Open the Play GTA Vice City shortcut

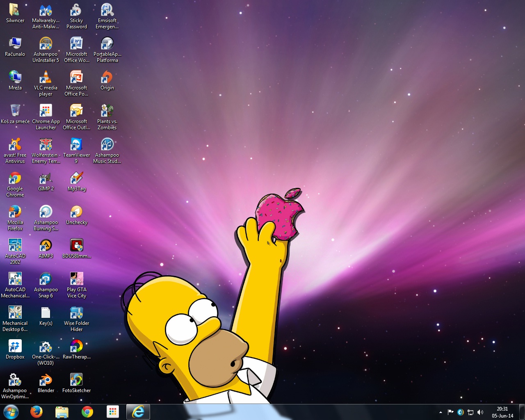(x=76, y=279)
